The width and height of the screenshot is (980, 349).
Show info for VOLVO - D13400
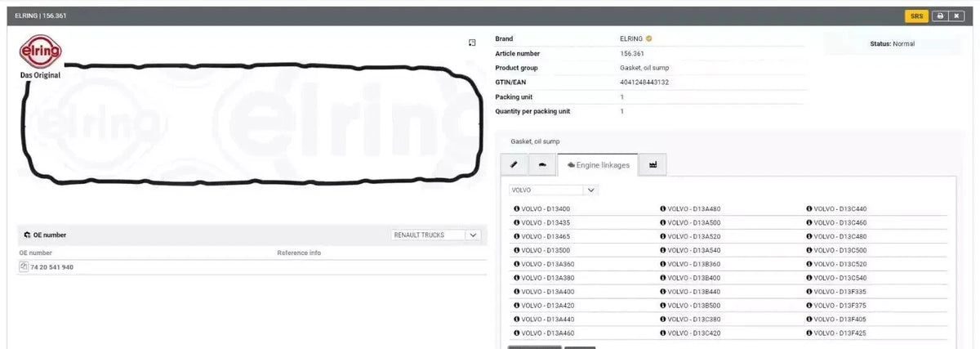pos(517,208)
